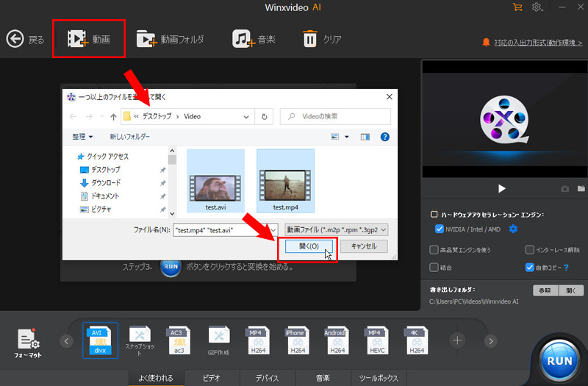The height and width of the screenshot is (386, 588).
Task: Open view options dropdown arrow
Action: 346,137
